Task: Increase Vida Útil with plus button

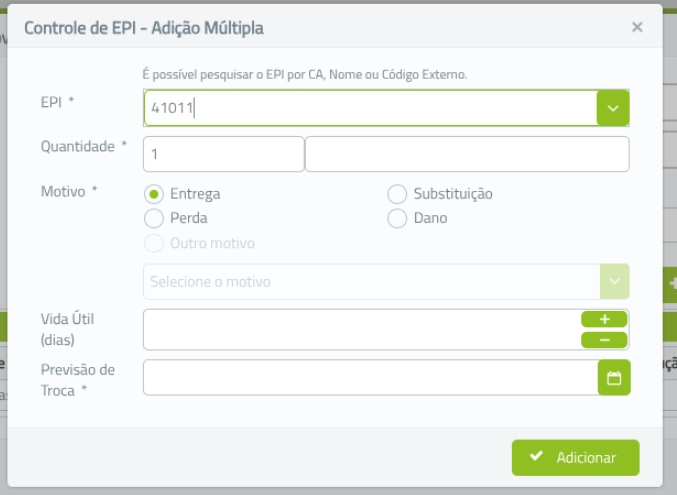Action: (x=604, y=319)
